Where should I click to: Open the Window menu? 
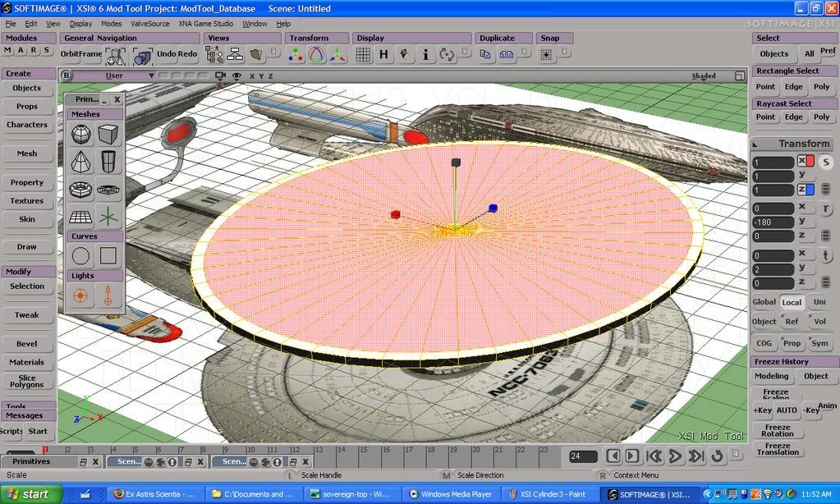click(255, 24)
